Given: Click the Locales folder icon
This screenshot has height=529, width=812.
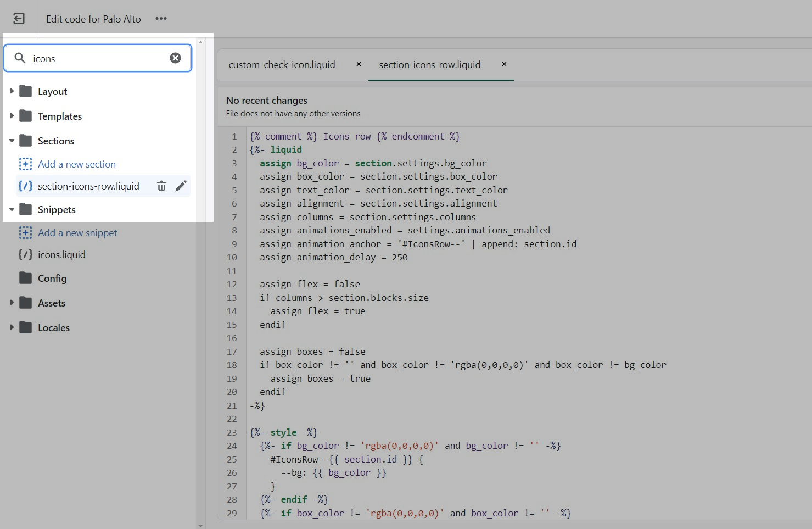Looking at the screenshot, I should (x=25, y=327).
